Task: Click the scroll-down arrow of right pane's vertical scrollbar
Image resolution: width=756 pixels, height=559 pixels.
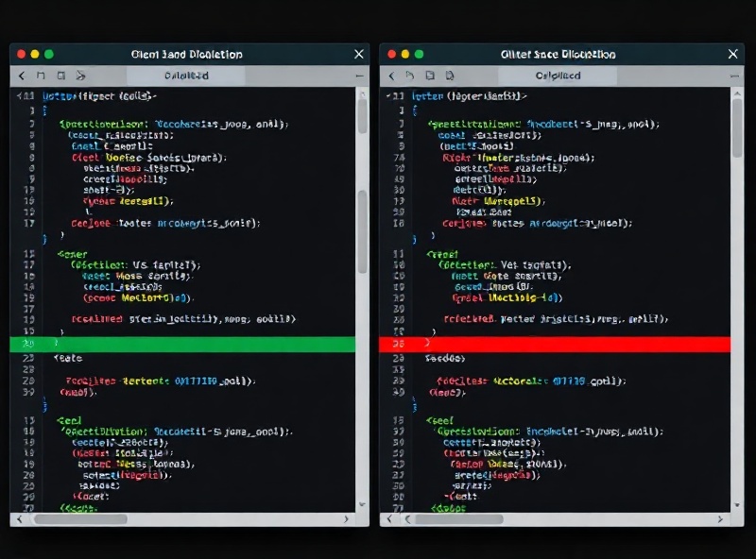Action: 737,505
